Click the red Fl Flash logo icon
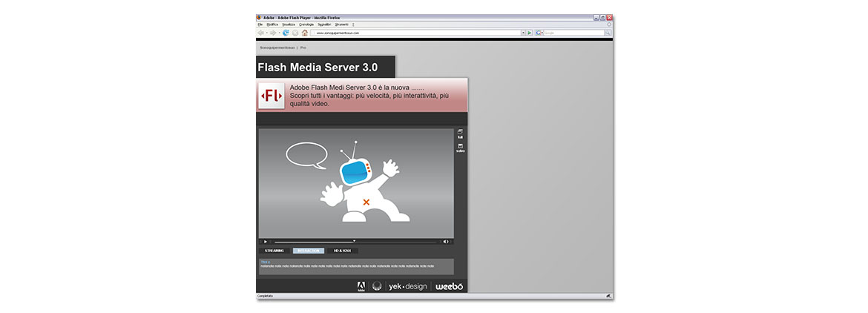This screenshot has height=313, width=868. (x=272, y=96)
